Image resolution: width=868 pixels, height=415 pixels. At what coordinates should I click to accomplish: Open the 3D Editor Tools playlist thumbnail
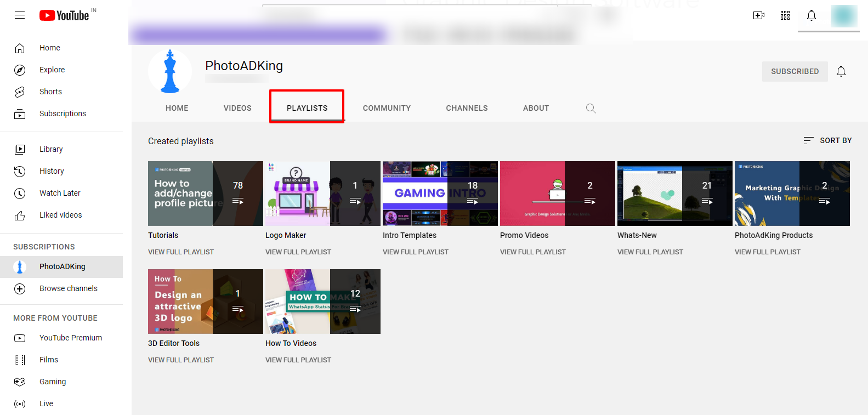pyautogui.click(x=206, y=302)
